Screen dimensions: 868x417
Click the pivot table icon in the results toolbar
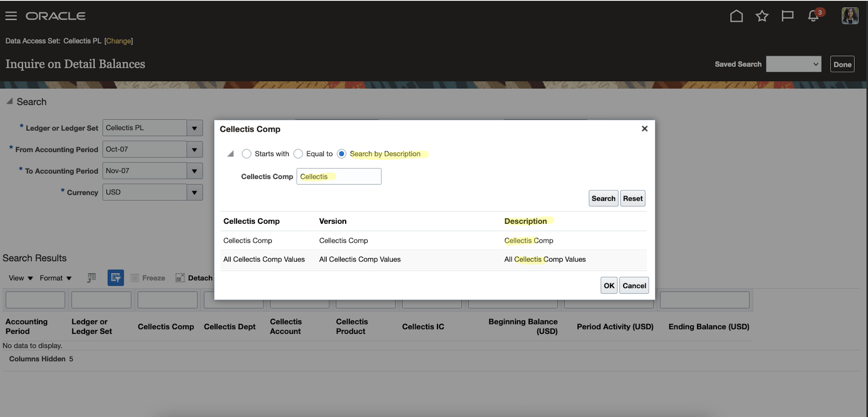pos(92,278)
